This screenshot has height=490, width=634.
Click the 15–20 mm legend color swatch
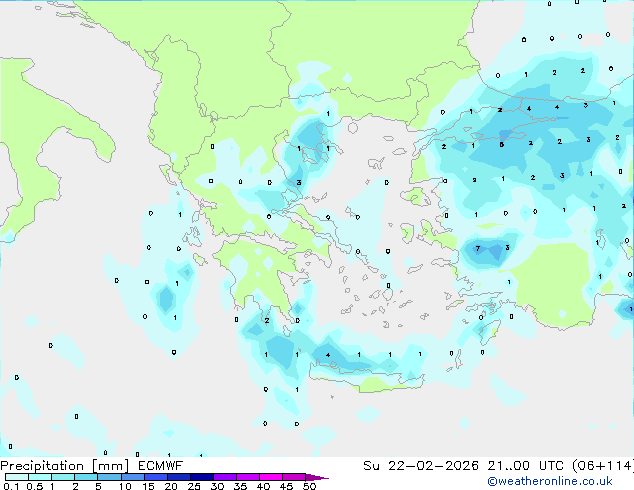tap(155, 477)
